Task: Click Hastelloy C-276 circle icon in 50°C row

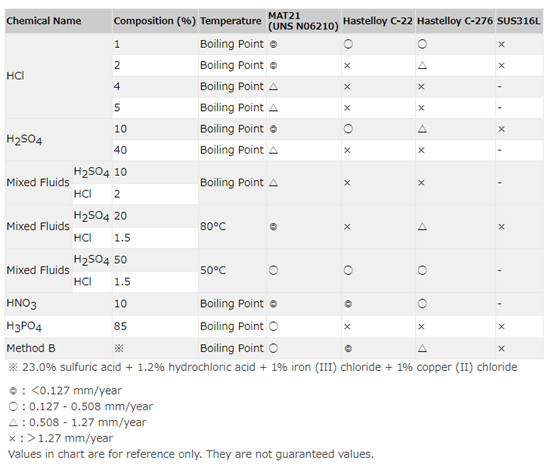Action: point(422,270)
